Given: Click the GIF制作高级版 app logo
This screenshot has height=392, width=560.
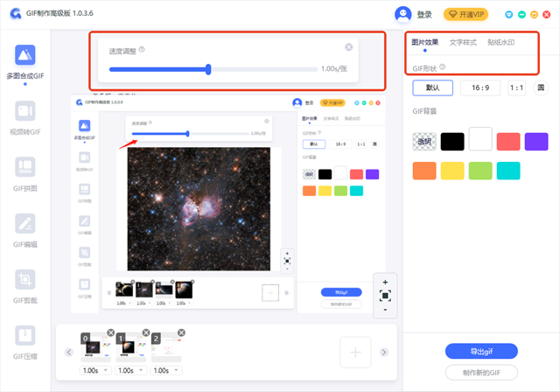Looking at the screenshot, I should pos(16,14).
